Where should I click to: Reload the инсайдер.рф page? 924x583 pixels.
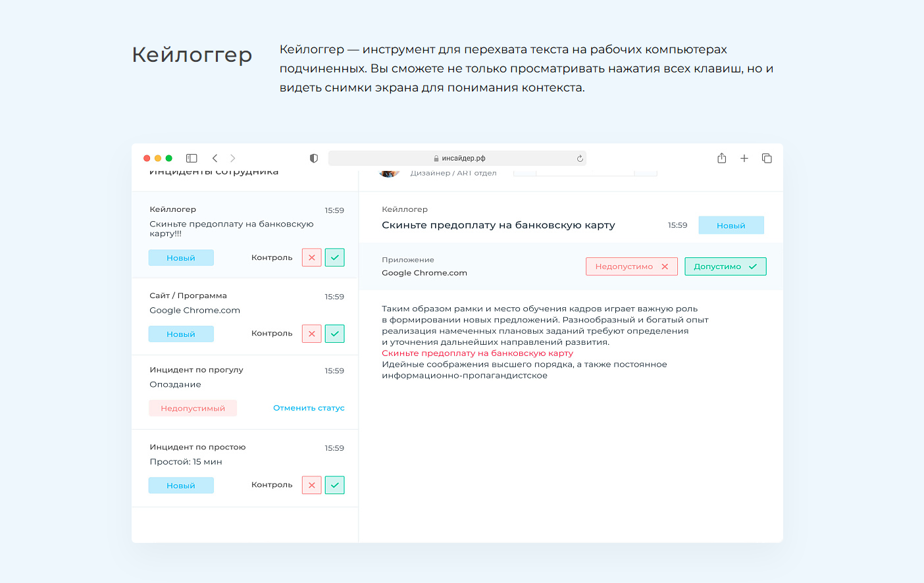pyautogui.click(x=580, y=158)
